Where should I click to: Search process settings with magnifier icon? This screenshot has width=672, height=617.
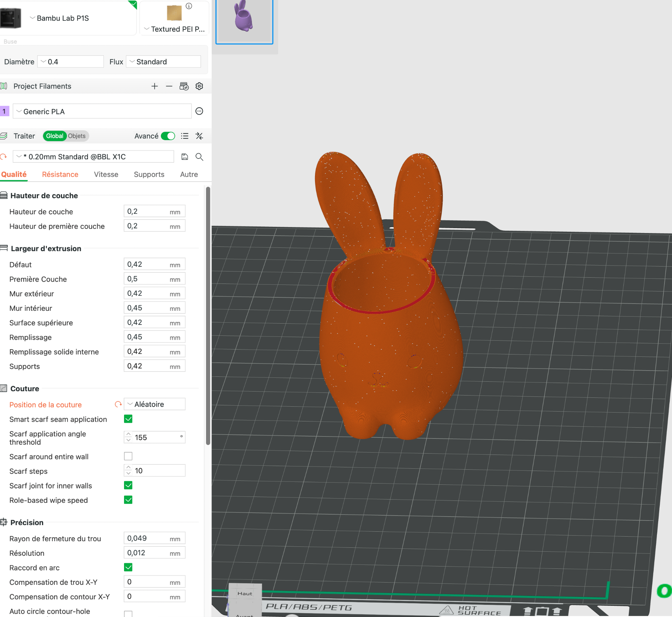point(199,157)
